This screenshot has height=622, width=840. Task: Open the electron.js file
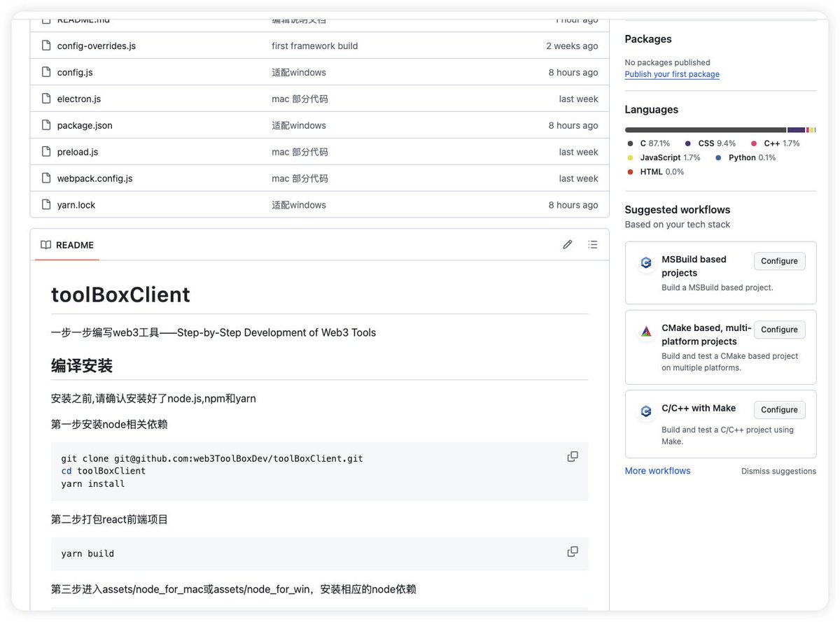79,98
